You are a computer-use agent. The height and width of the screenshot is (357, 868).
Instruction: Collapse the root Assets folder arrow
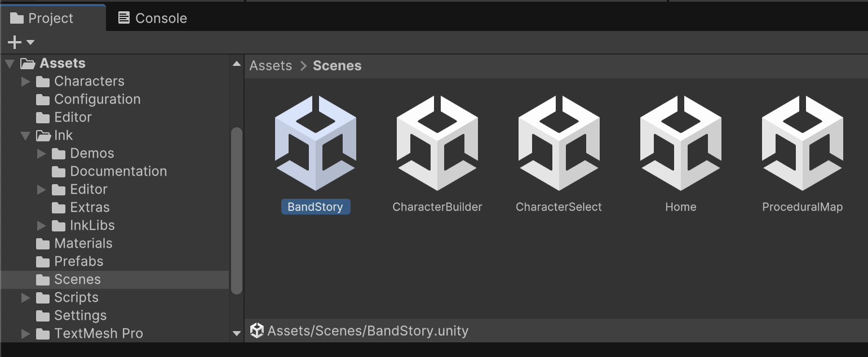(x=10, y=64)
